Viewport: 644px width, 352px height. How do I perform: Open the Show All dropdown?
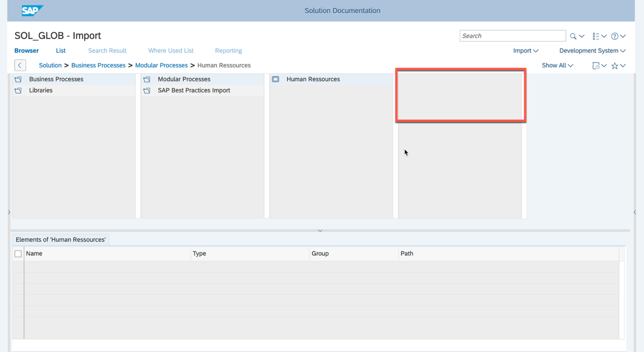coord(557,65)
